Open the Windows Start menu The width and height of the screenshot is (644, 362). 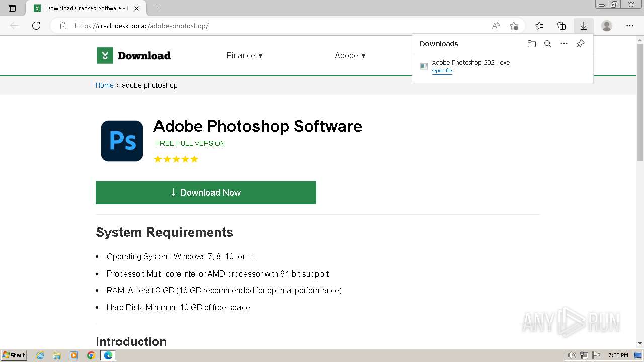pos(14,355)
